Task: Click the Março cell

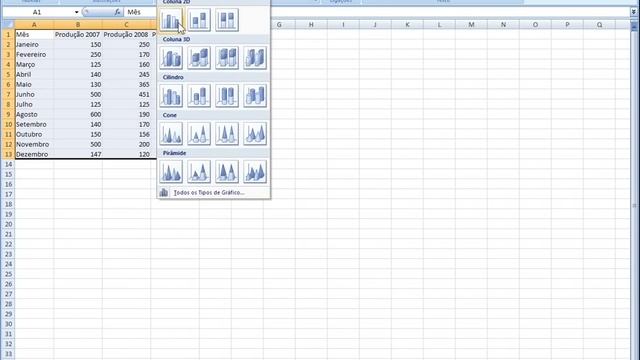Action: [x=34, y=64]
